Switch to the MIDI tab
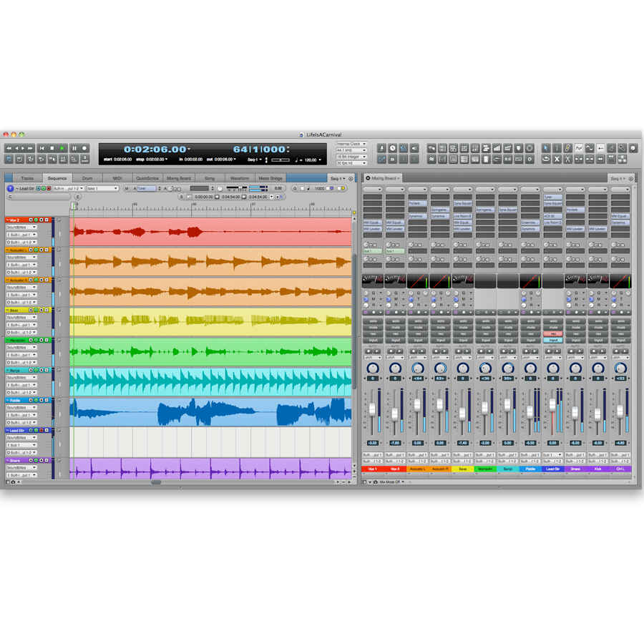The width and height of the screenshot is (644, 644). (117, 178)
